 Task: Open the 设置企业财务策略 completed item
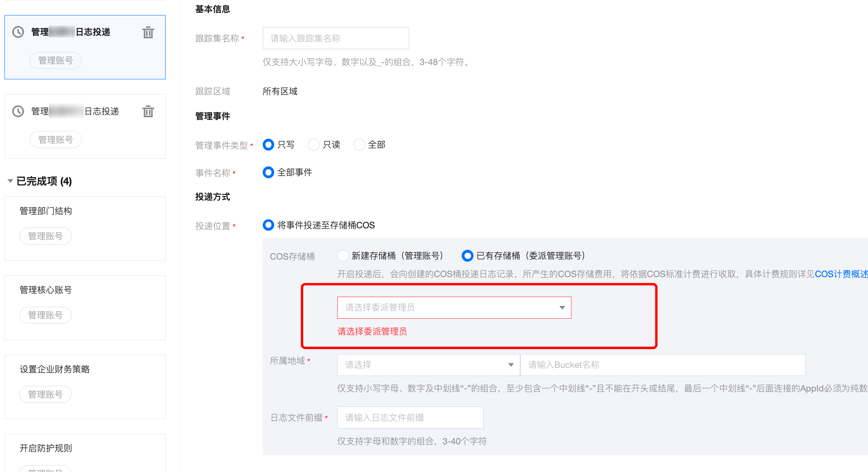click(55, 369)
